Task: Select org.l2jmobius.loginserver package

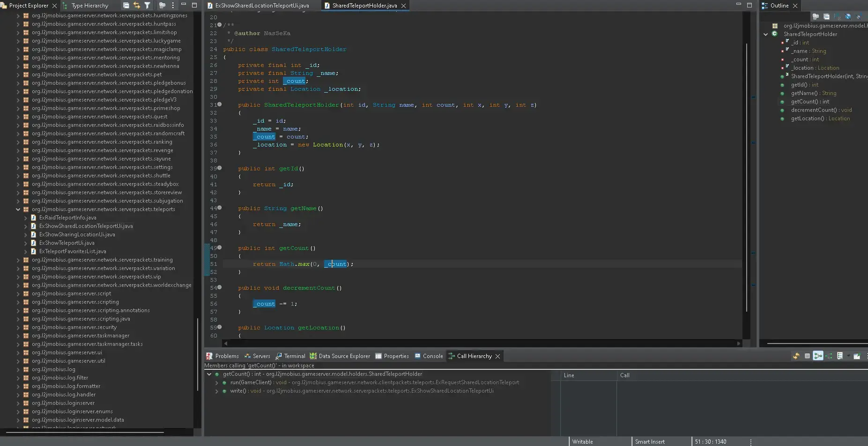Action: [63, 403]
